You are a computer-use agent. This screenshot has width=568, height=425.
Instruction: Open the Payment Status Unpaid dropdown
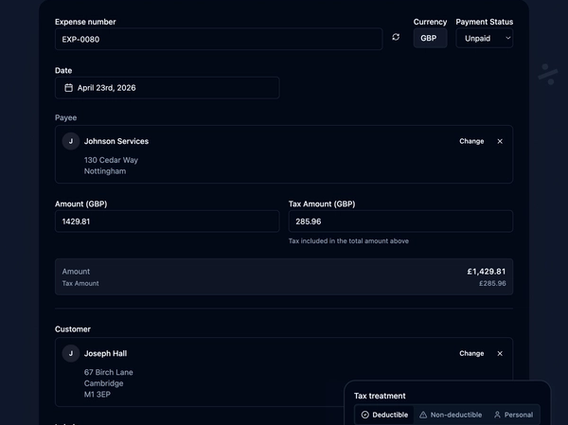click(484, 38)
